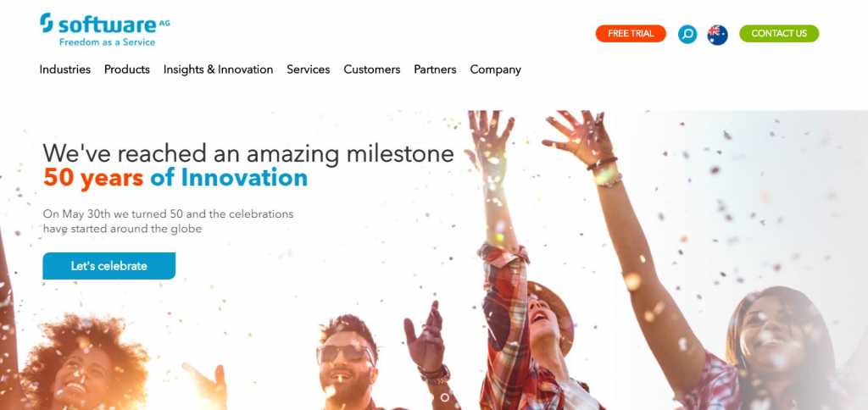The image size is (868, 410).
Task: Click the May 30th celebration paragraph
Action: point(169,221)
